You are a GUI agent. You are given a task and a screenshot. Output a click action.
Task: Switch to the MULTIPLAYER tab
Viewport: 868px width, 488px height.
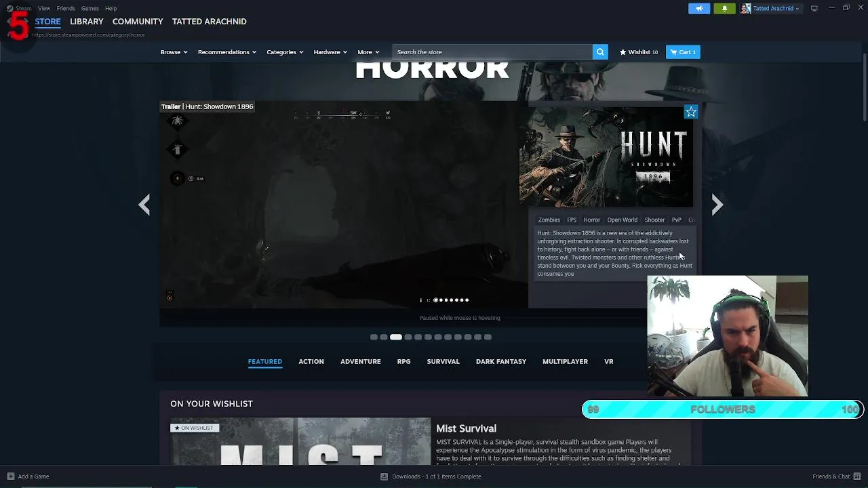tap(565, 361)
